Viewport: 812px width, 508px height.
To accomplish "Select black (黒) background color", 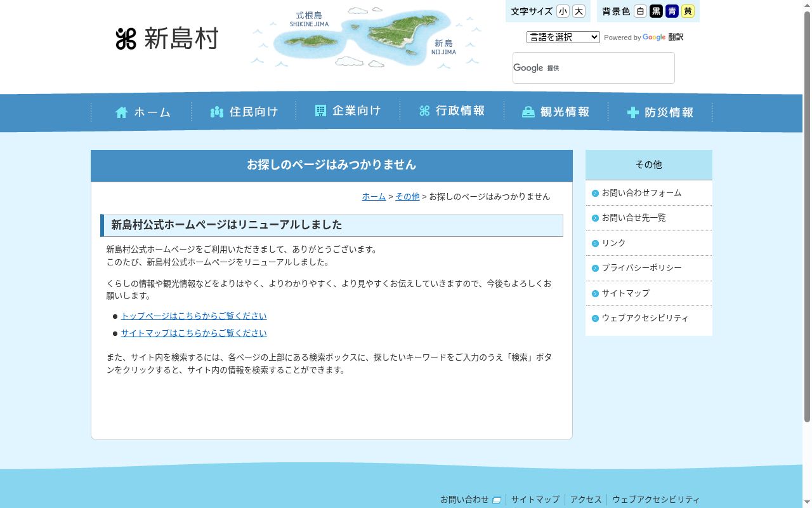I will [656, 11].
